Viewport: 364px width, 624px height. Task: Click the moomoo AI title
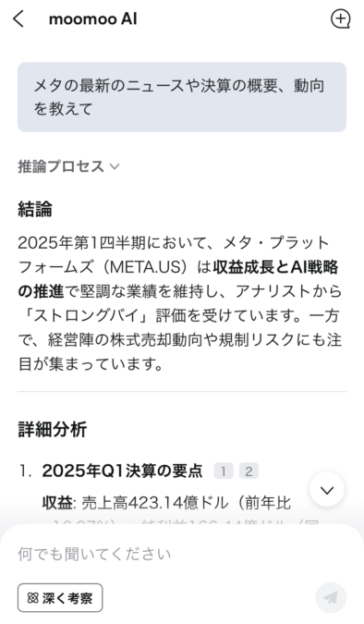coord(92,18)
